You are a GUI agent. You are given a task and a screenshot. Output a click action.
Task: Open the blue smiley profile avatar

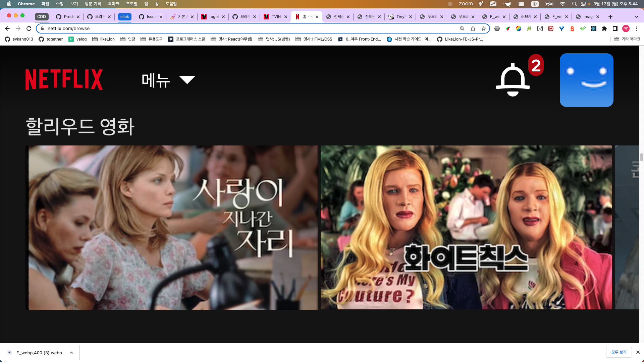tap(586, 80)
